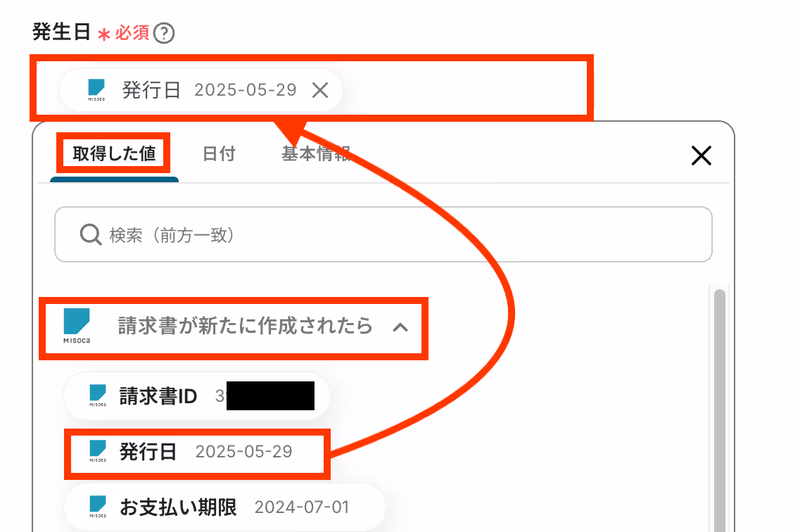
Task: Open the 基本情報 tab
Action: coord(316,153)
